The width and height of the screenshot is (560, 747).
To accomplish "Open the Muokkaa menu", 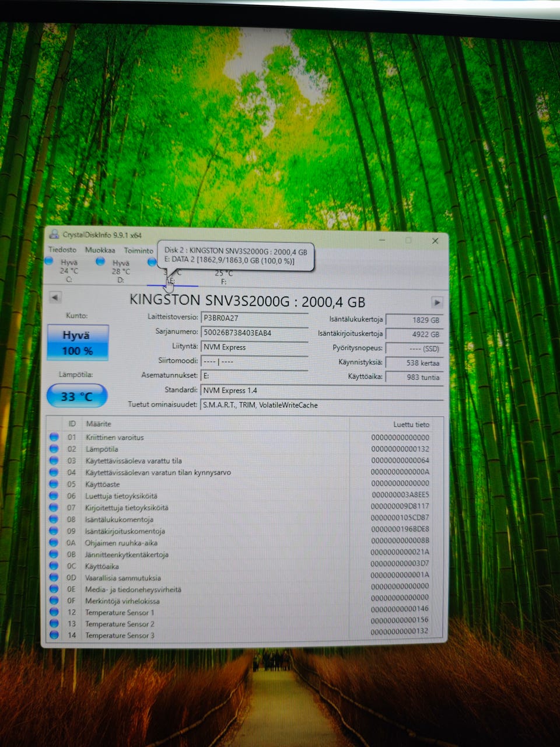I will [x=100, y=250].
